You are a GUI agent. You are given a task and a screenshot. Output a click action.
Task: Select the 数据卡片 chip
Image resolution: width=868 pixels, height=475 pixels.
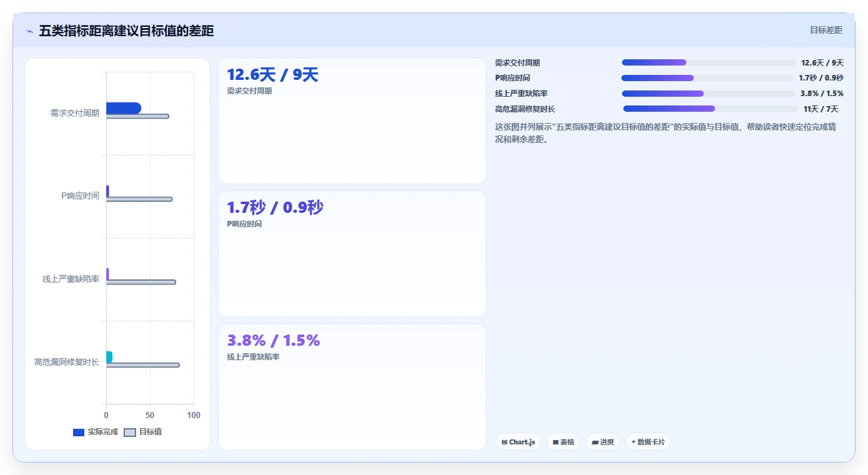point(648,442)
